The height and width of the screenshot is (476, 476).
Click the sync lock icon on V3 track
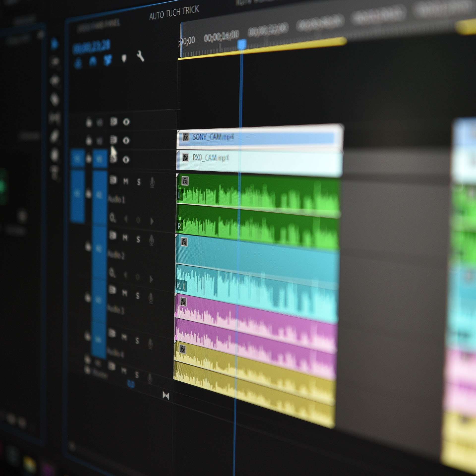pyautogui.click(x=114, y=121)
